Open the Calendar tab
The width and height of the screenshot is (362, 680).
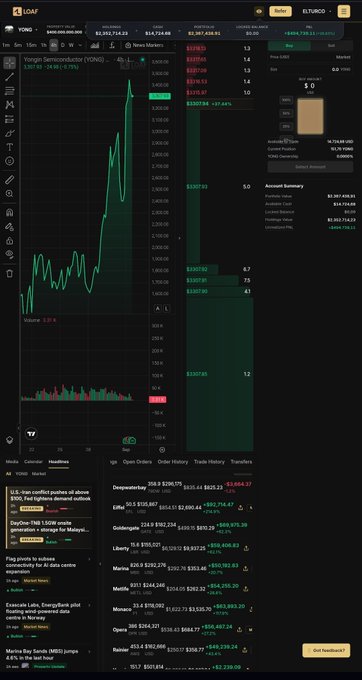point(33,462)
